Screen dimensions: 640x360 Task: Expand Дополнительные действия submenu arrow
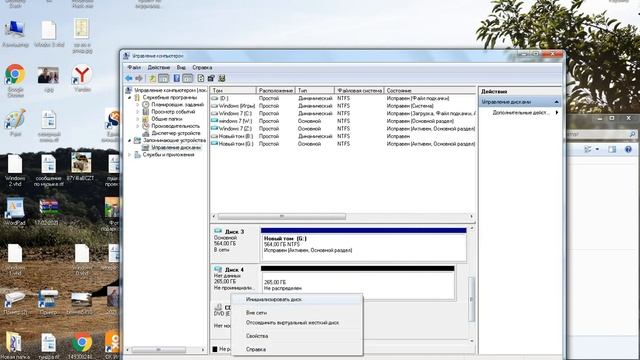pos(557,112)
